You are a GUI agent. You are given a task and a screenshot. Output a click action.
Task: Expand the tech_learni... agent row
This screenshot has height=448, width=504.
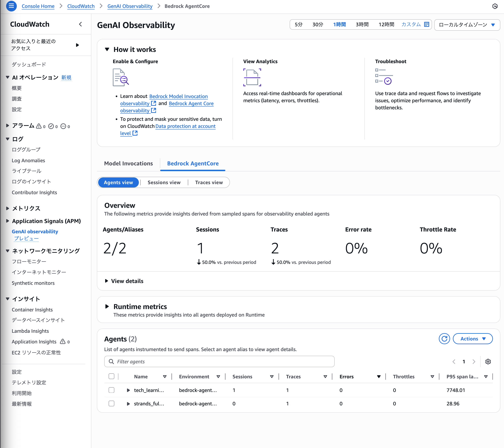click(x=128, y=390)
